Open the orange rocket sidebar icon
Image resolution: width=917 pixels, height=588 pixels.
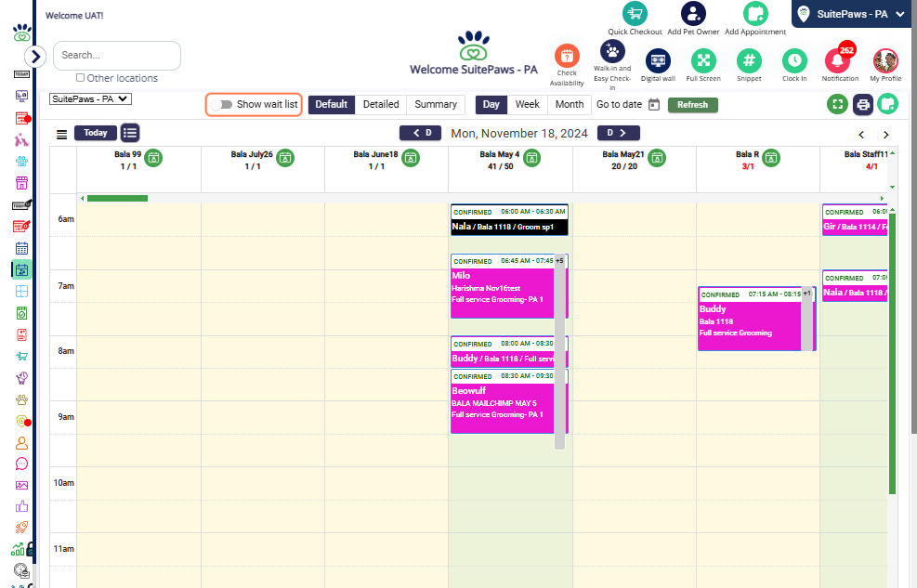tap(21, 528)
